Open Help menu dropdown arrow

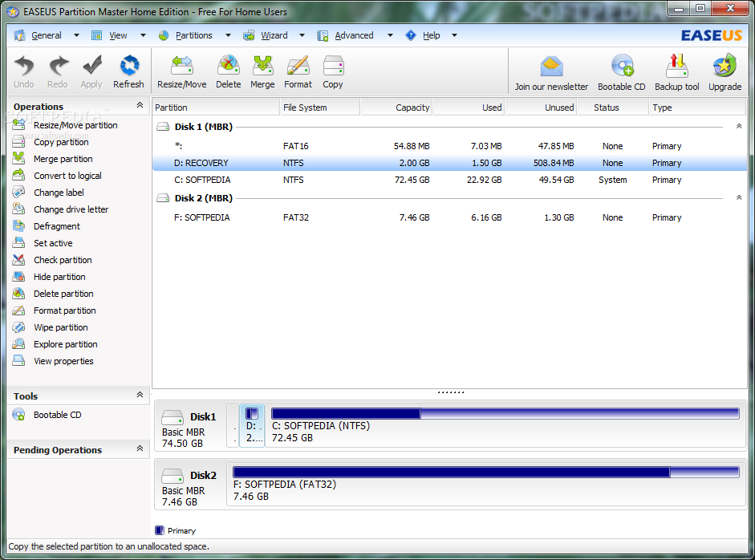[454, 35]
